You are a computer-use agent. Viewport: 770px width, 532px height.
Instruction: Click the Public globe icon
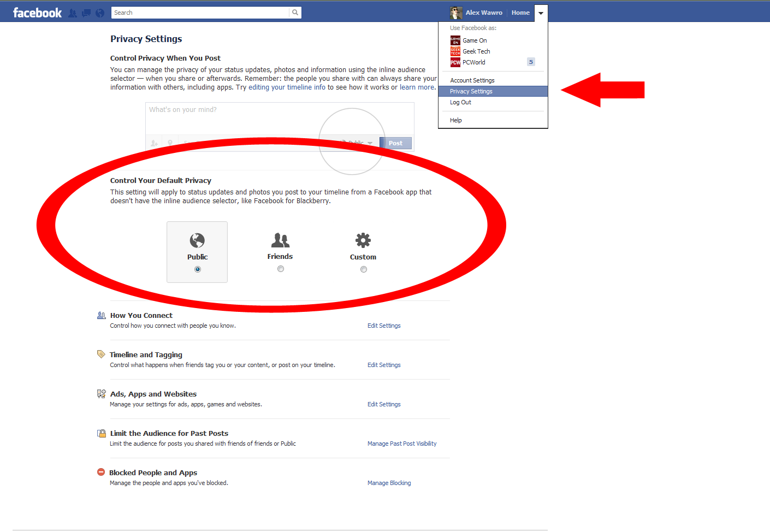click(197, 240)
